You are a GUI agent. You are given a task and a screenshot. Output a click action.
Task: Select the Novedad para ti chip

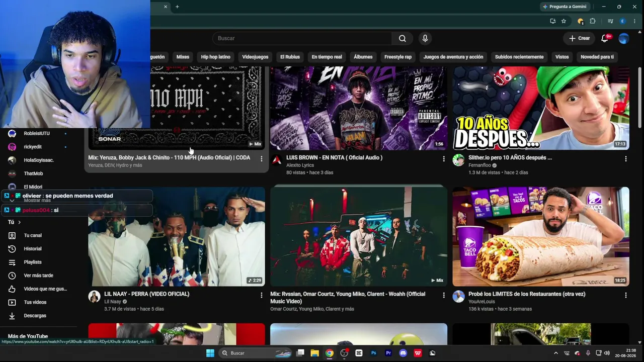[x=597, y=57]
